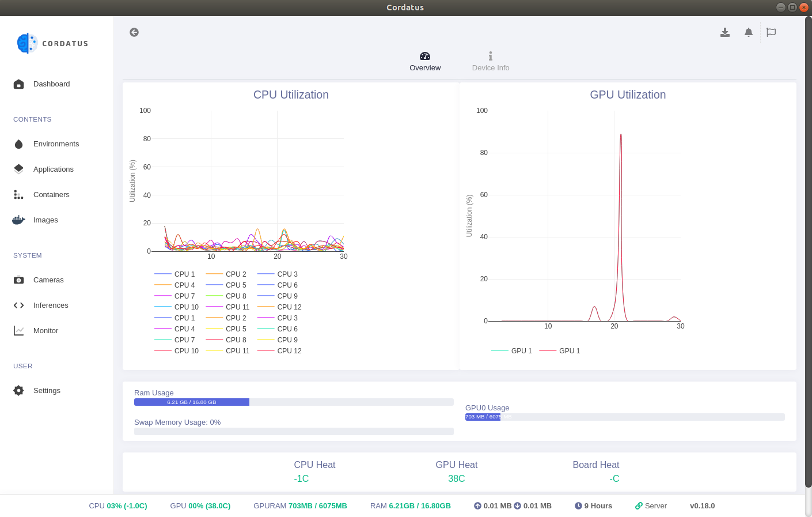
Task: Click the GPU0 Usage progress bar
Action: click(625, 417)
